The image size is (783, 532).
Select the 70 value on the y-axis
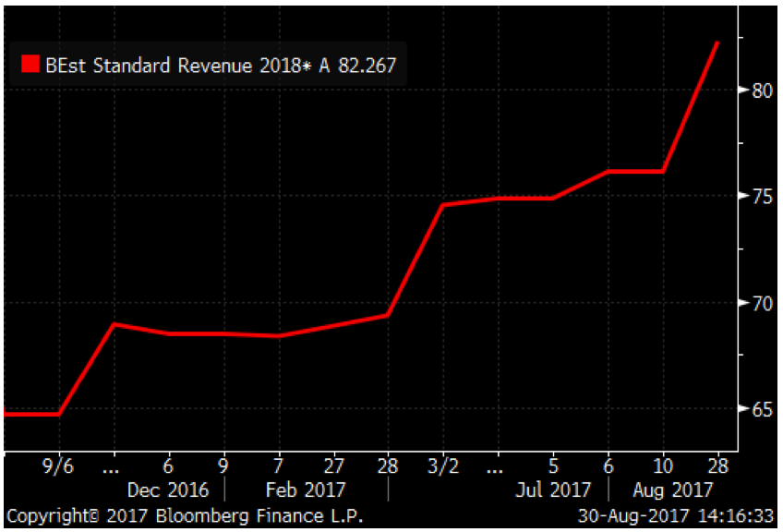(758, 303)
